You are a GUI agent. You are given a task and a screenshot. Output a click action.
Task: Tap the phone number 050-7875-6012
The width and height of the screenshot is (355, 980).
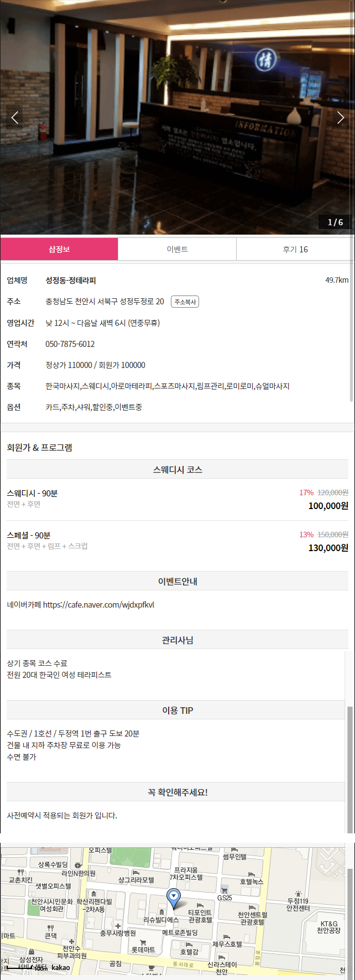click(x=70, y=344)
